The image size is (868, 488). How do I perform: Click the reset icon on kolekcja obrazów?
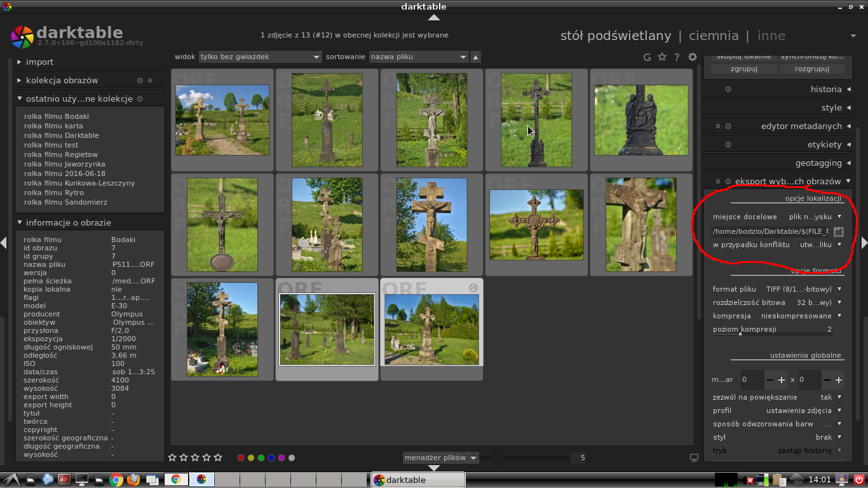pyautogui.click(x=140, y=81)
